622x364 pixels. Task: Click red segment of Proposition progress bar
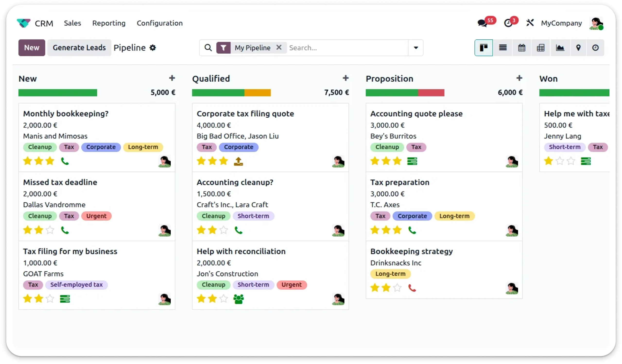[431, 93]
